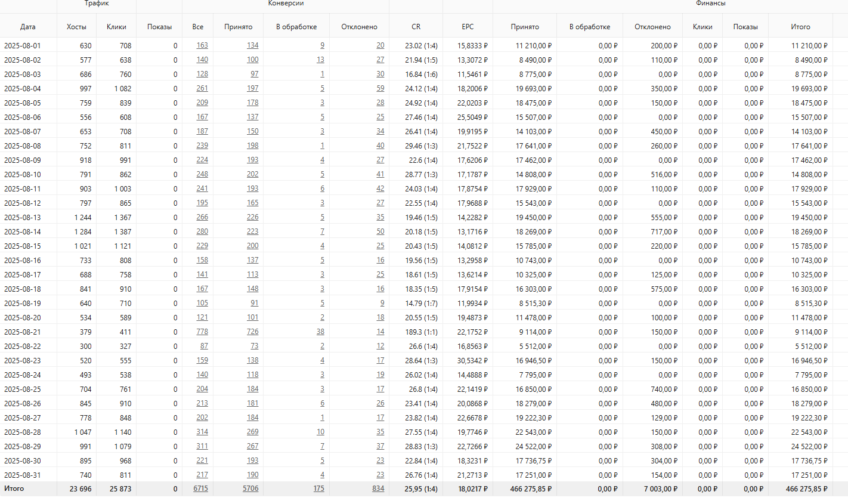
Task: Click the CR column header
Action: pos(416,27)
